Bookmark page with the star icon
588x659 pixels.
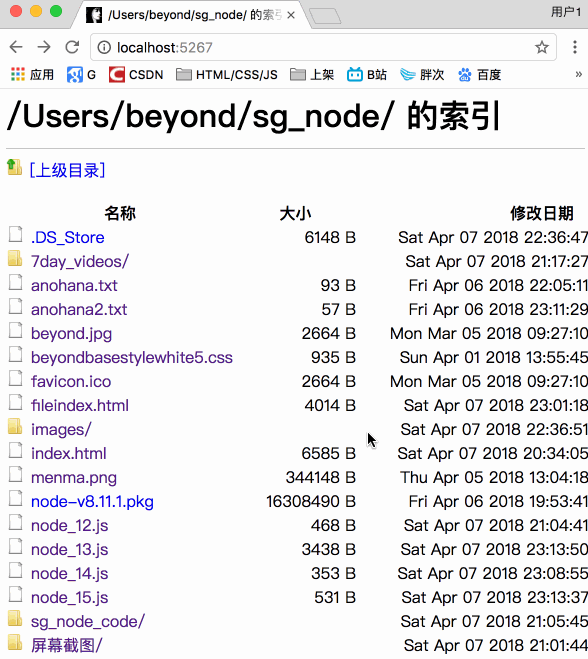(x=542, y=47)
